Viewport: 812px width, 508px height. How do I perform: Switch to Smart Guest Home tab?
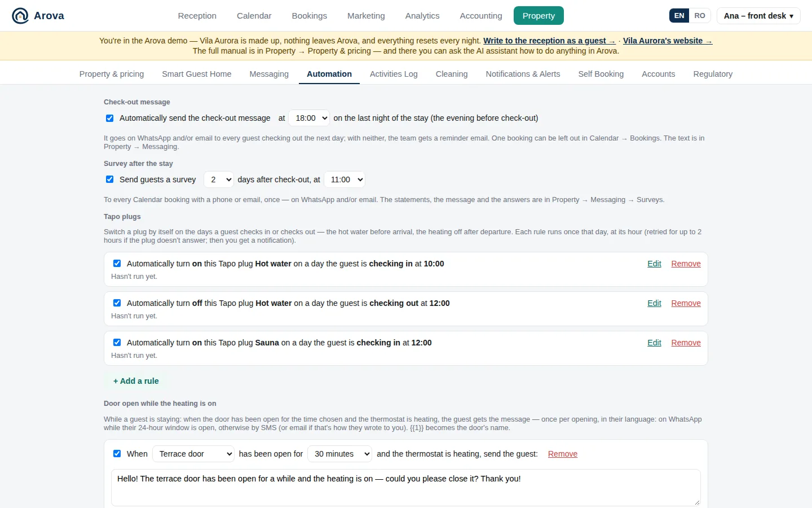tap(197, 74)
